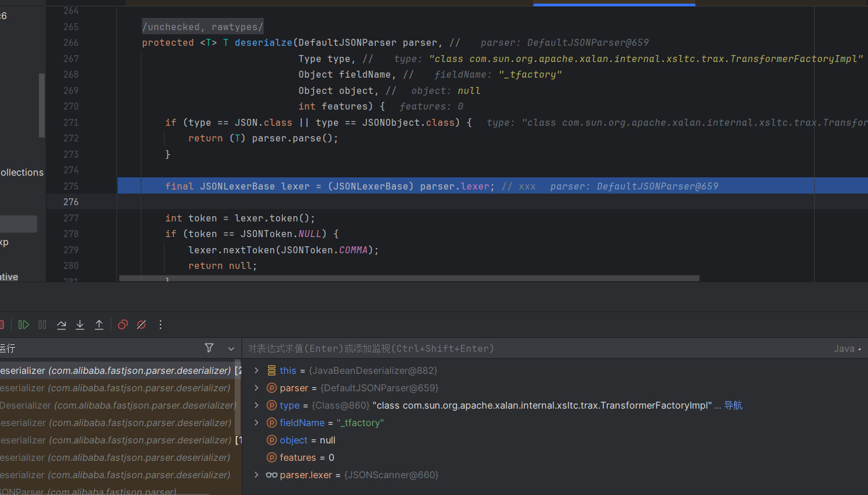868x495 pixels.
Task: Pause the running program
Action: [42, 325]
